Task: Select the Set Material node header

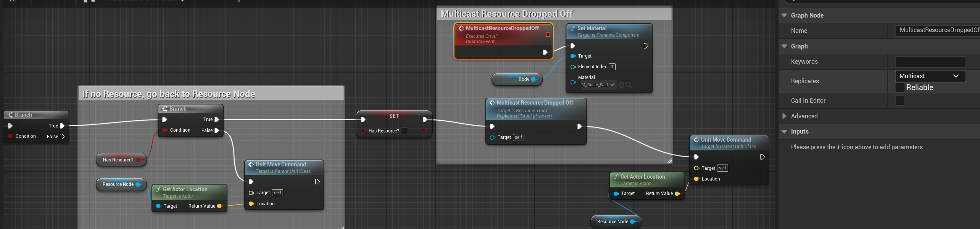Action: 609,31
